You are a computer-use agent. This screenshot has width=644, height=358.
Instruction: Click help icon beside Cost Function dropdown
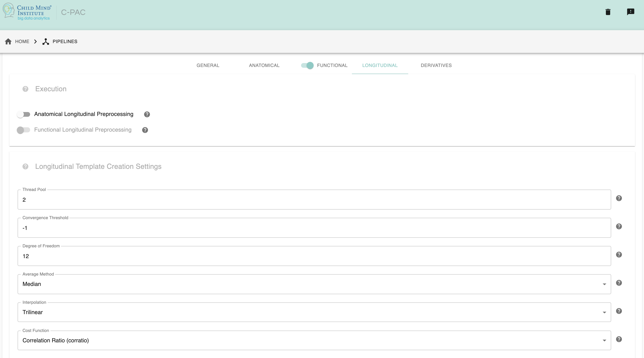[619, 339]
